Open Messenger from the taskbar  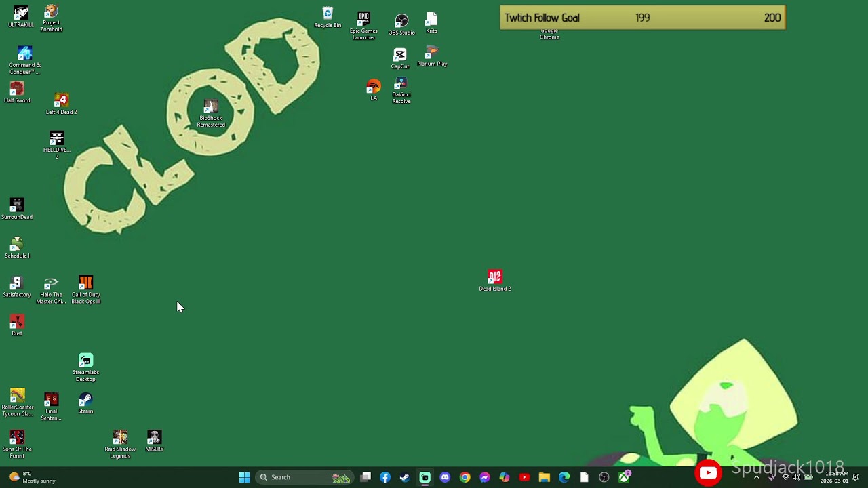[485, 477]
